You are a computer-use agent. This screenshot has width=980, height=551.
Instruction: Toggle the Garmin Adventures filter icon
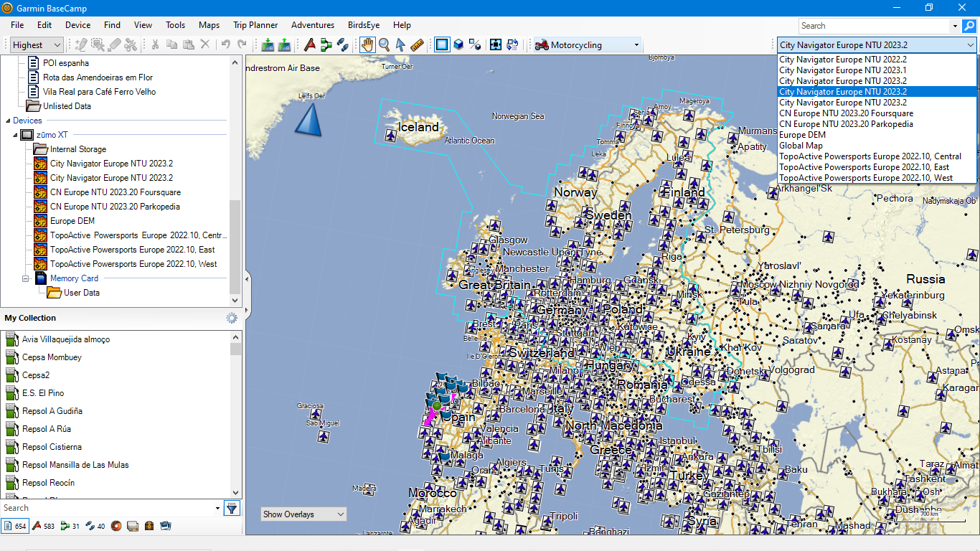point(116,526)
